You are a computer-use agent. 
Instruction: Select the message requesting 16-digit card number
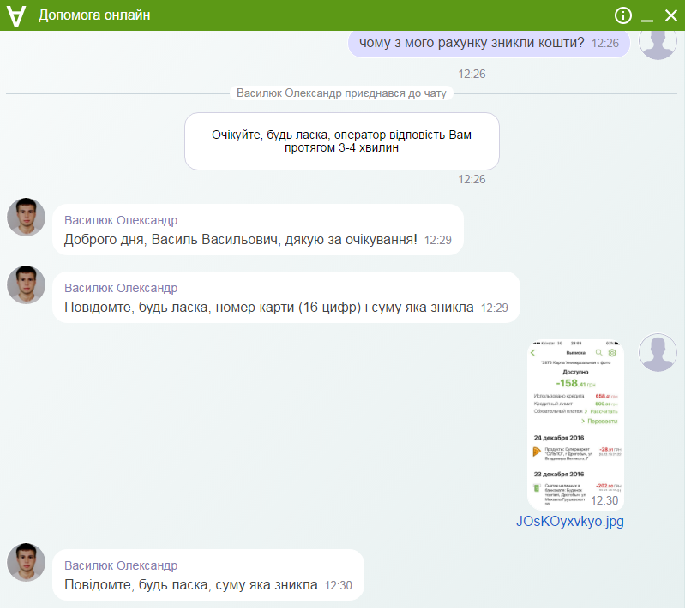[269, 306]
